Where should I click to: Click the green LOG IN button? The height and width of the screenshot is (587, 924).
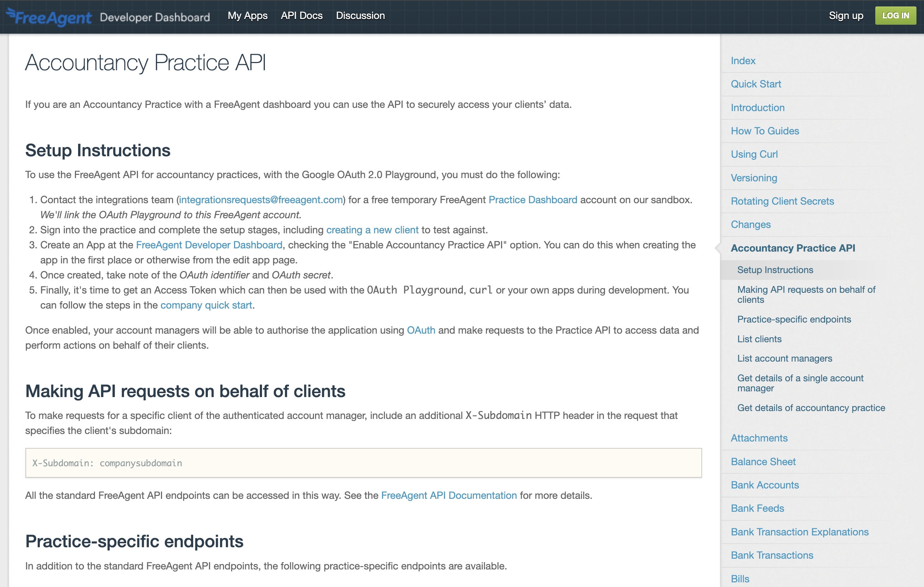(895, 16)
